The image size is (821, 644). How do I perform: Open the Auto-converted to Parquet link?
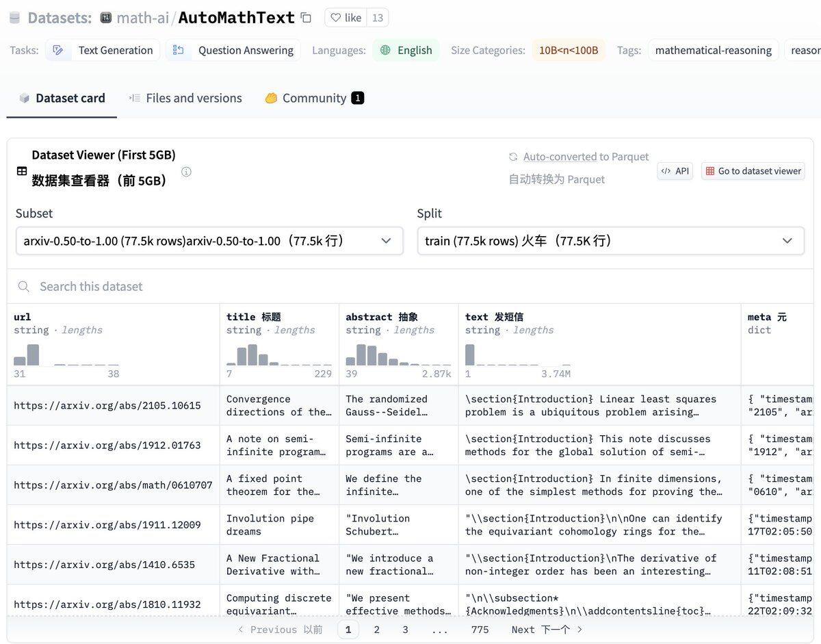[586, 157]
